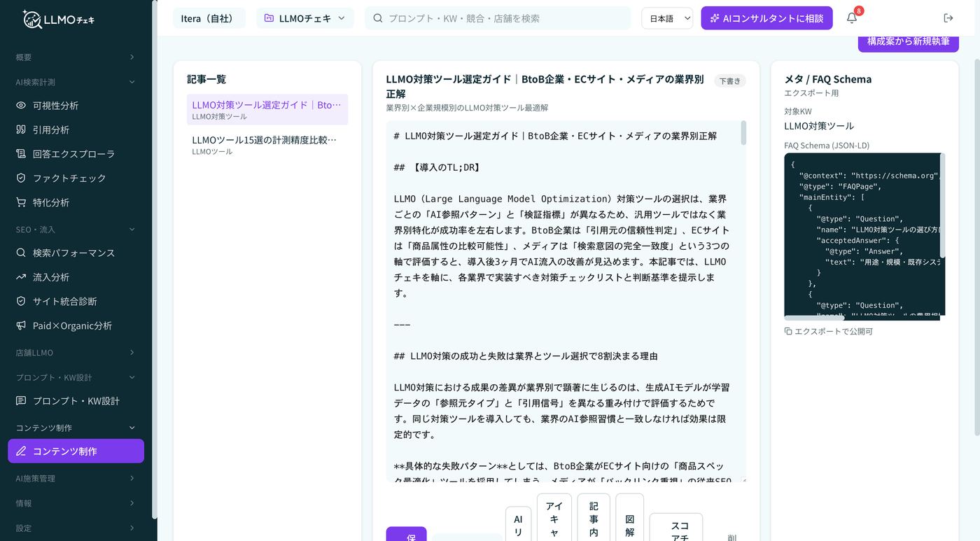The height and width of the screenshot is (541, 980).
Task: Collapse the SEO・流入 section
Action: 76,230
